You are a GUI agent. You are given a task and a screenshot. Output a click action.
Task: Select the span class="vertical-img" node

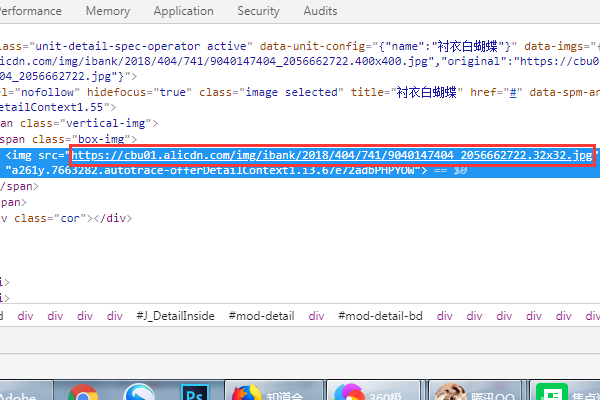79,123
